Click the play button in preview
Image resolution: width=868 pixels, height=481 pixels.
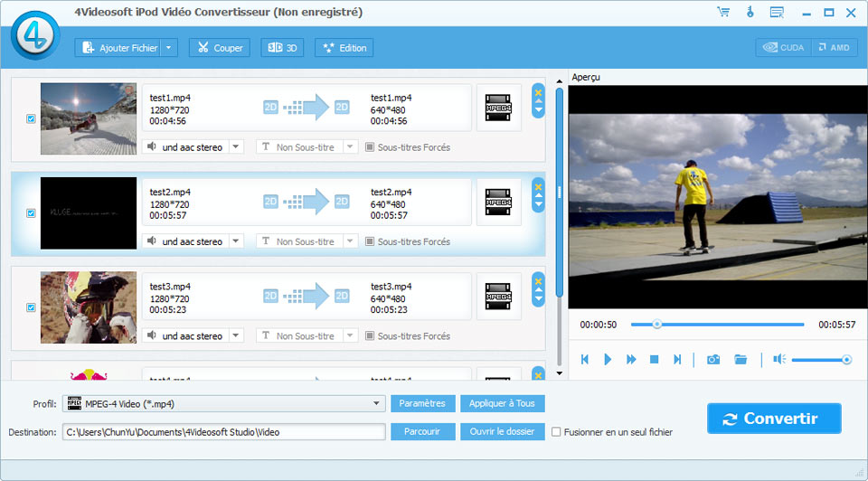point(608,360)
